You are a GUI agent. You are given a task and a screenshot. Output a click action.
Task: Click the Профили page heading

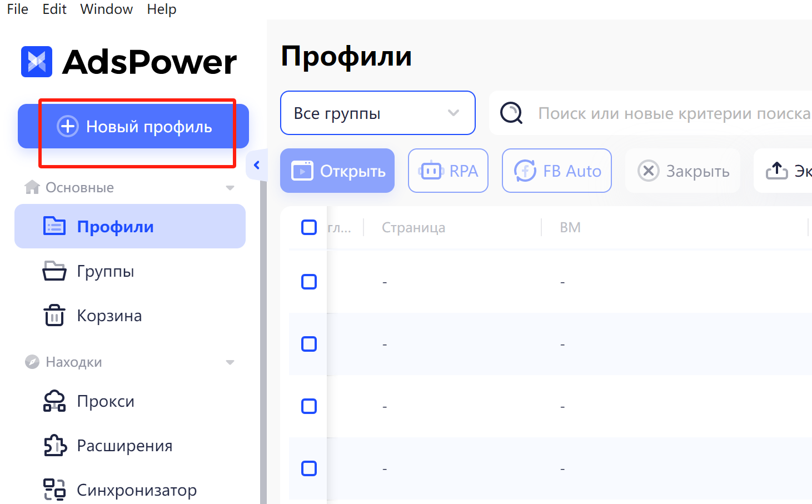[x=346, y=56]
